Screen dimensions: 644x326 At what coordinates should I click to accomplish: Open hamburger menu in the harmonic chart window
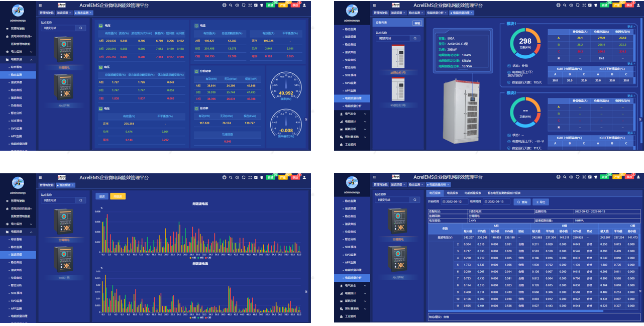pos(40,177)
